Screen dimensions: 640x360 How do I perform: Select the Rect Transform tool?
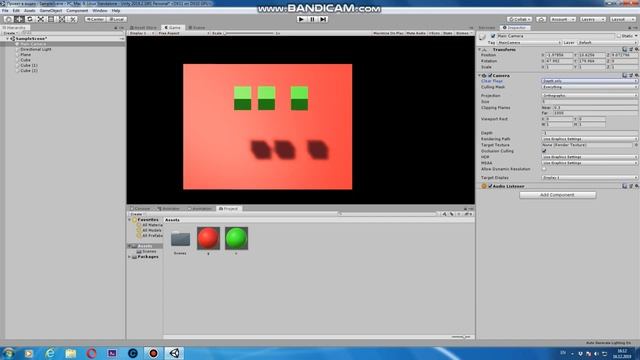51,19
